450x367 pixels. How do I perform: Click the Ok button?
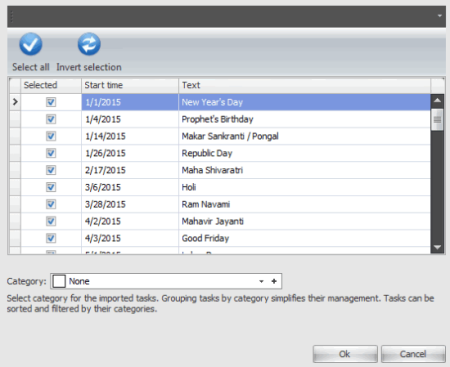pos(345,354)
